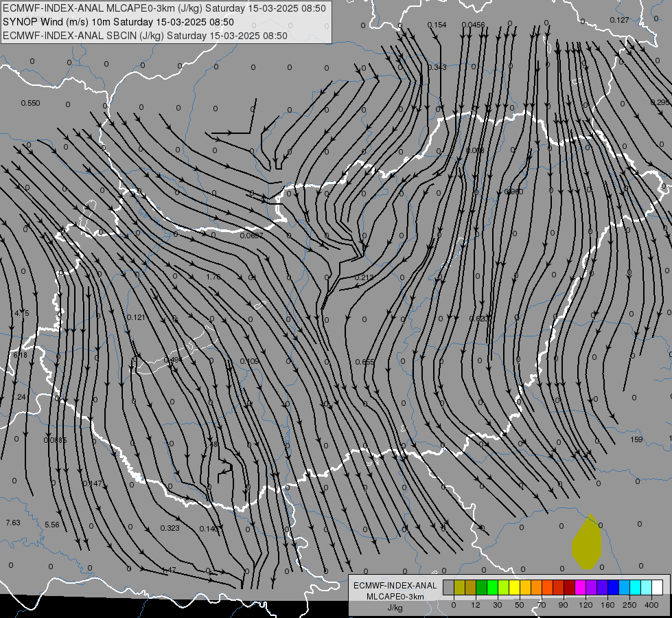This screenshot has width=672, height=618.
Task: Pick the white swatch in the legend color bar
Action: pyautogui.click(x=658, y=588)
